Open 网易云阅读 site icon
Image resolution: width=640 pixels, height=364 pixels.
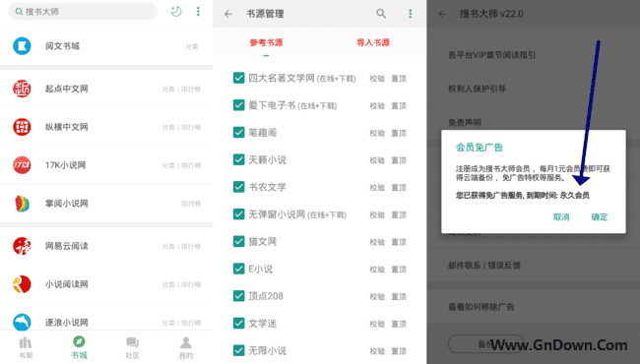[x=22, y=246]
